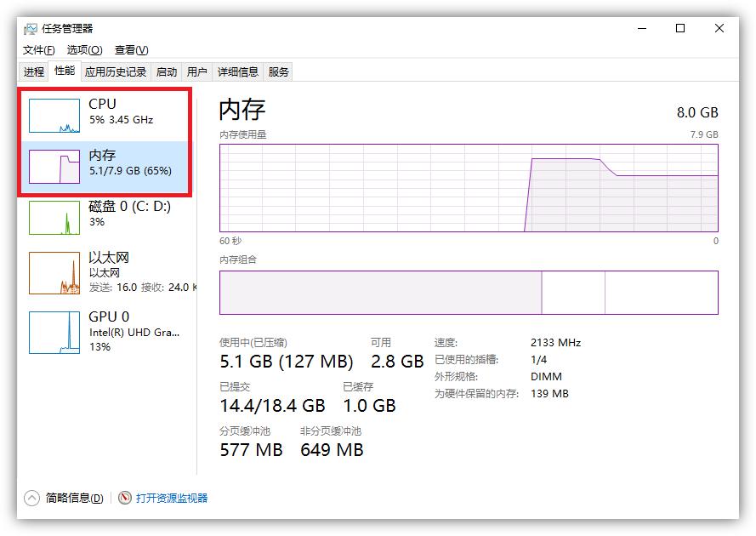Switch to the 进程 tab

(34, 71)
